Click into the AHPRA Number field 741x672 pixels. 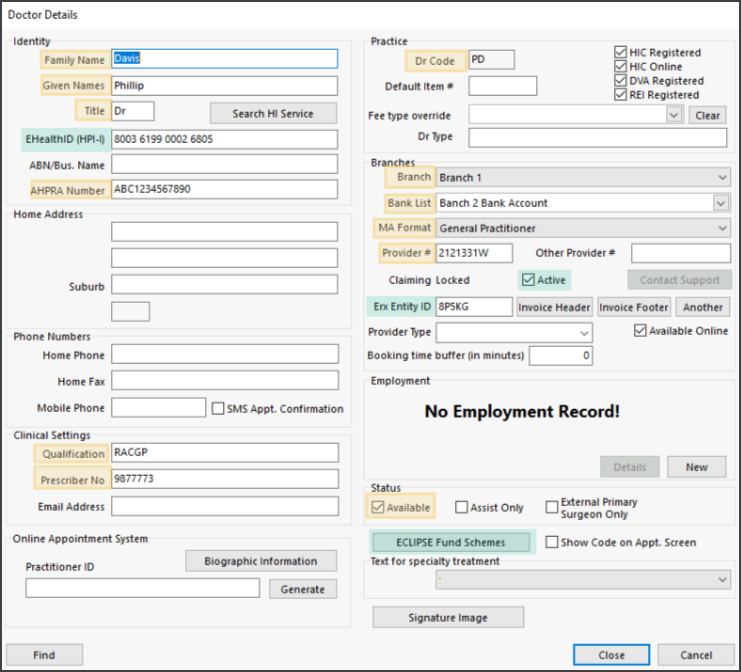coord(224,189)
